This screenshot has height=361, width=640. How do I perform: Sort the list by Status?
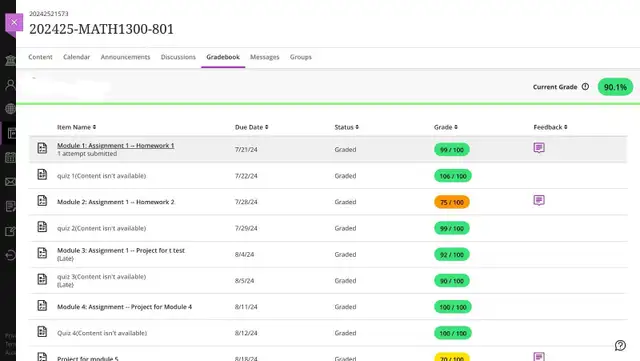[x=347, y=127]
